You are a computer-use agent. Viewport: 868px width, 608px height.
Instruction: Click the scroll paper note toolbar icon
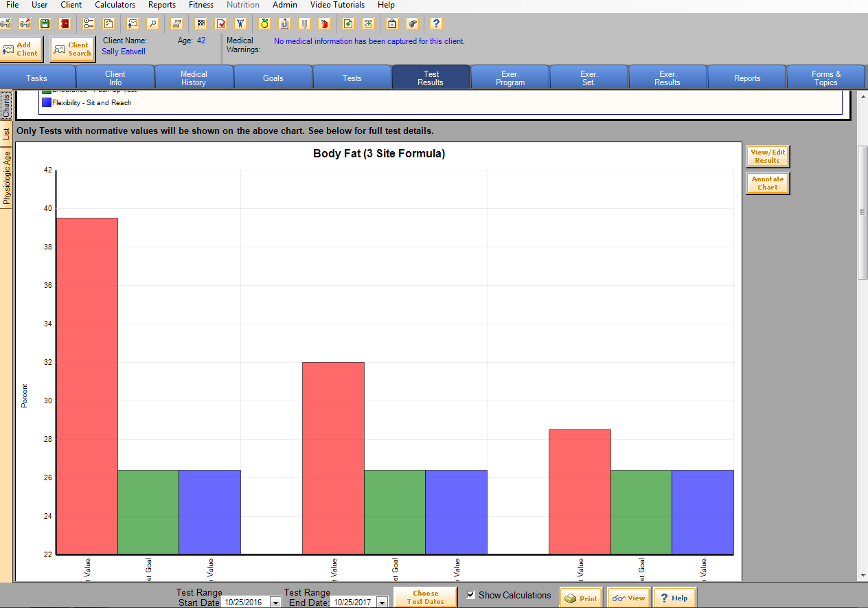[176, 23]
